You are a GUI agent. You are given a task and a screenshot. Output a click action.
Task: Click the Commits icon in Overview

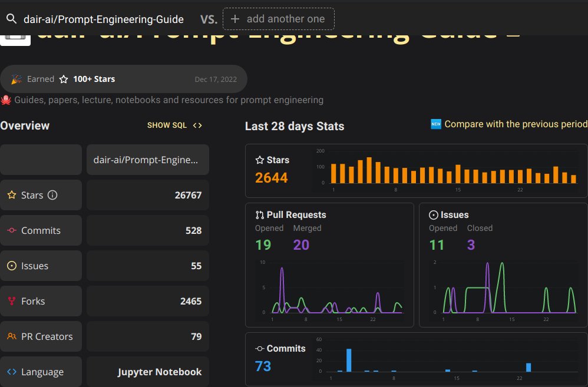12,230
